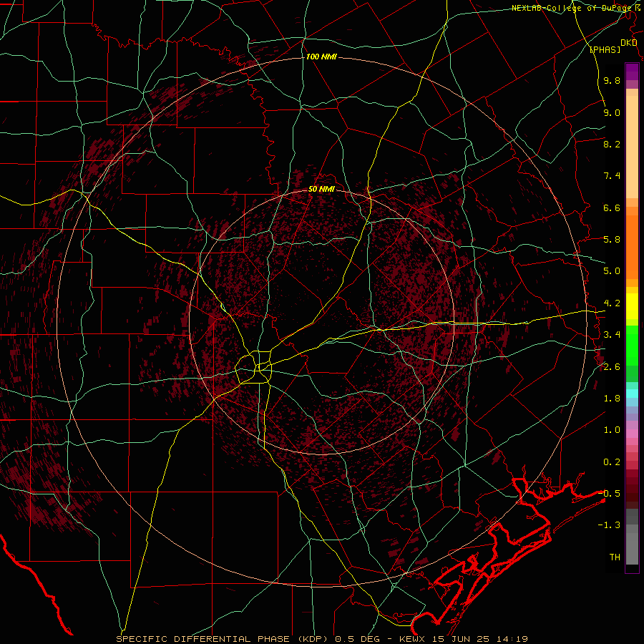Click the 1.8 value on the scale
This screenshot has width=644, height=644.
612,399
